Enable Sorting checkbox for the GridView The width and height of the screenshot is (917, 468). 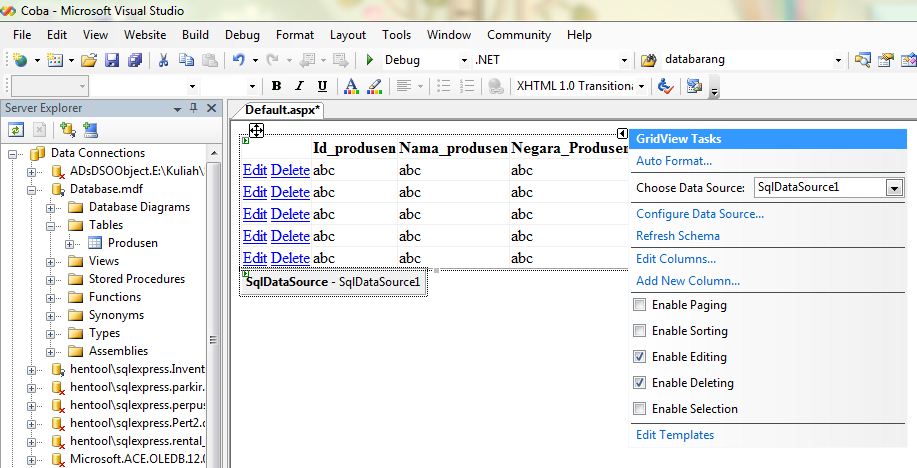[640, 331]
